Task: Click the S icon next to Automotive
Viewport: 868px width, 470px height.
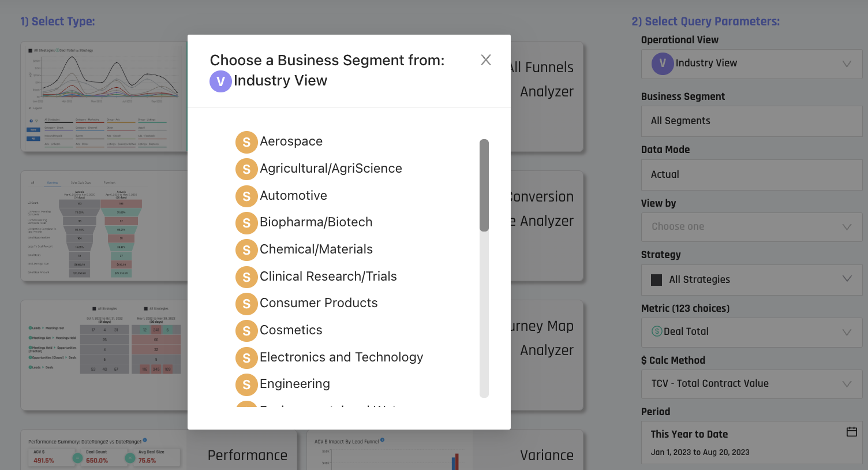Action: pos(246,196)
